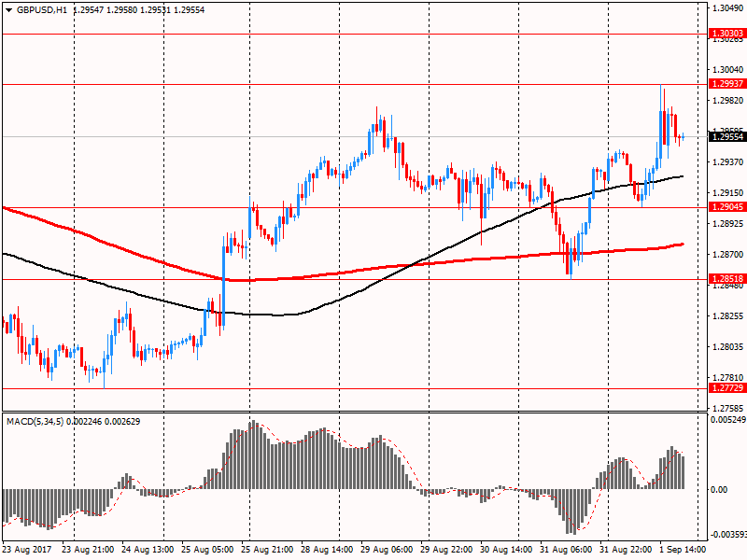The height and width of the screenshot is (560, 747).
Task: Click the 30 Aug 14:00 time axis label
Action: pos(506,550)
